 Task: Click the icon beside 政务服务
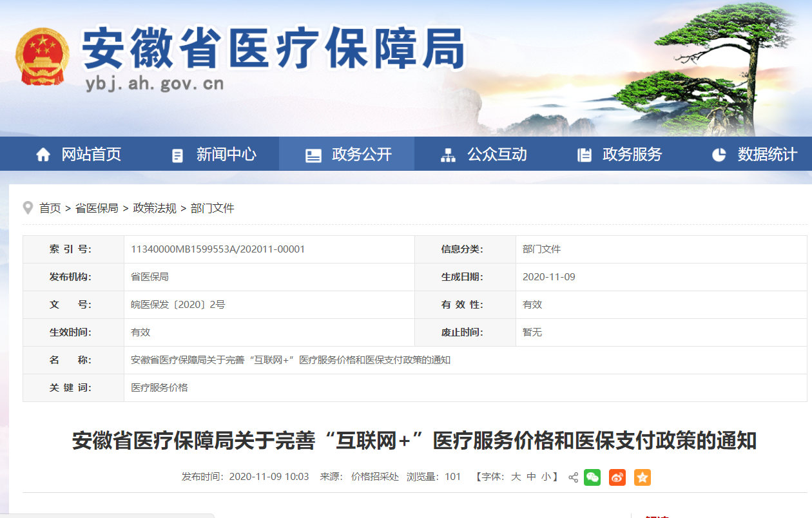tap(585, 155)
